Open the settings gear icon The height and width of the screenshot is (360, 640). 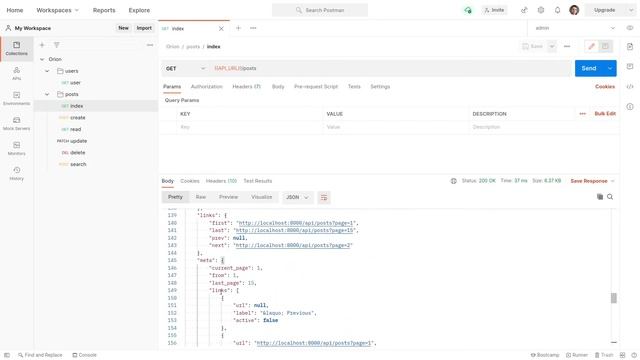(x=541, y=10)
